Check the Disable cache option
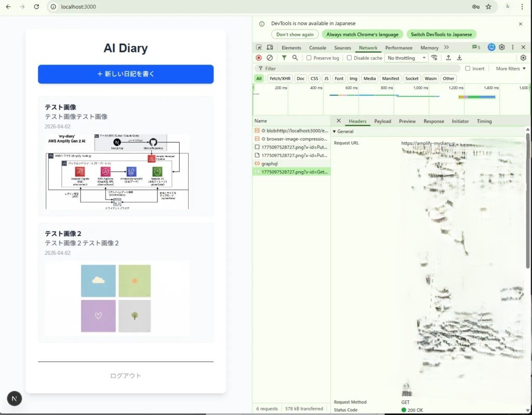The width and height of the screenshot is (532, 415). tap(350, 58)
